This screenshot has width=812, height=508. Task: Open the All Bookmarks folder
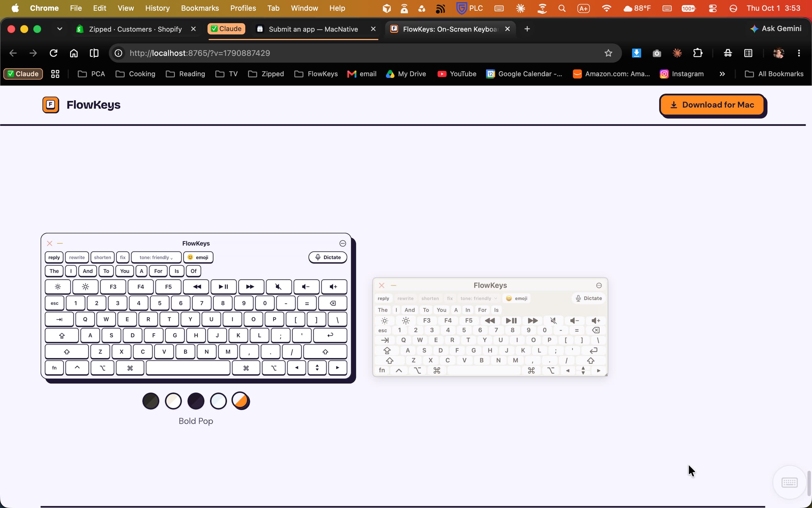(774, 74)
